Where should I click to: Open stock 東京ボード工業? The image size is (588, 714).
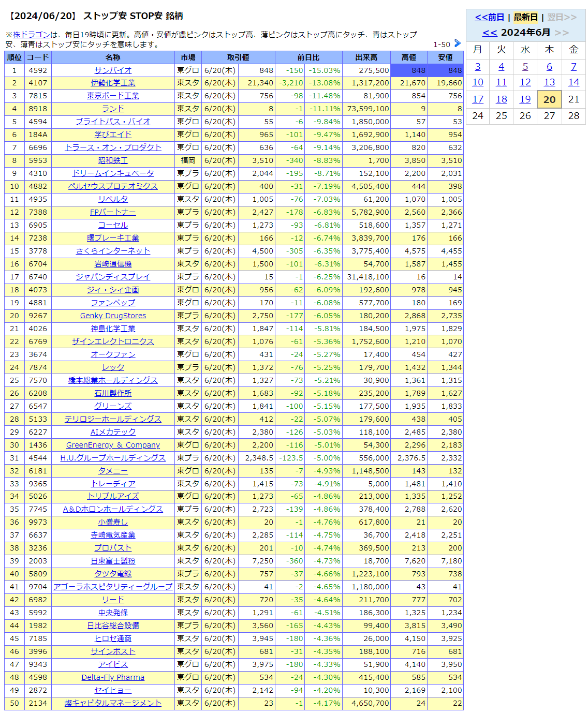point(113,96)
